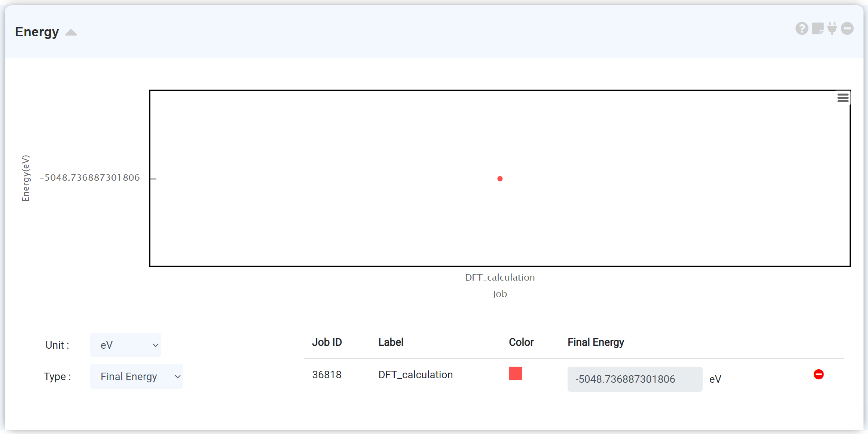Image resolution: width=868 pixels, height=434 pixels.
Task: Click the help question mark icon
Action: tap(801, 28)
